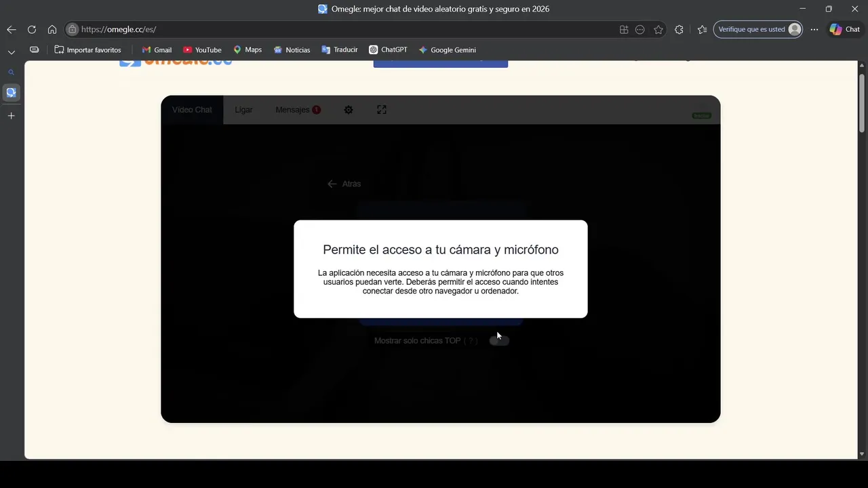Restore down the browser window

[829, 9]
